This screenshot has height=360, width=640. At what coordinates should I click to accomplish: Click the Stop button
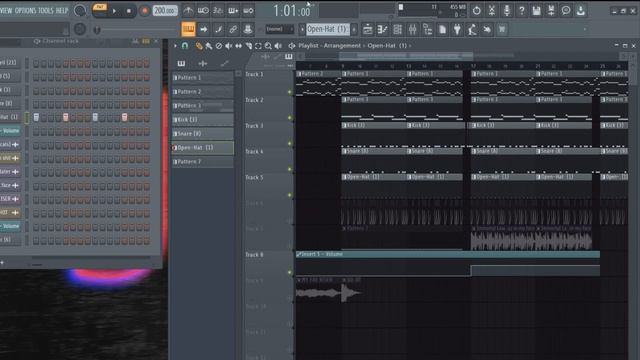pos(129,11)
